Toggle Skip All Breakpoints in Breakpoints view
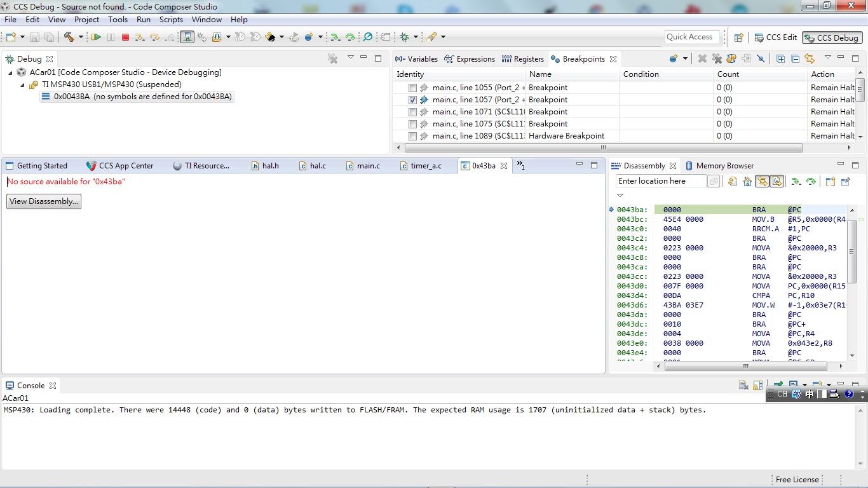The width and height of the screenshot is (868, 488). pos(761,58)
